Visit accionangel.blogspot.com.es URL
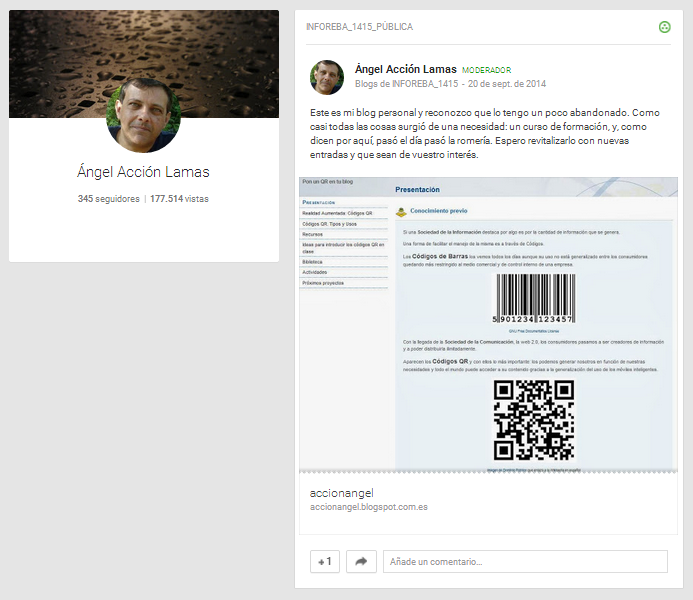693x600 pixels. coord(369,507)
